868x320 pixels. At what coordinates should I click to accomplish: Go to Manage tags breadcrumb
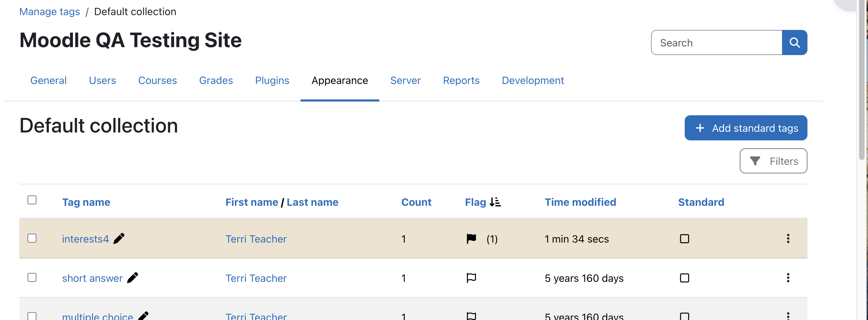pos(50,12)
